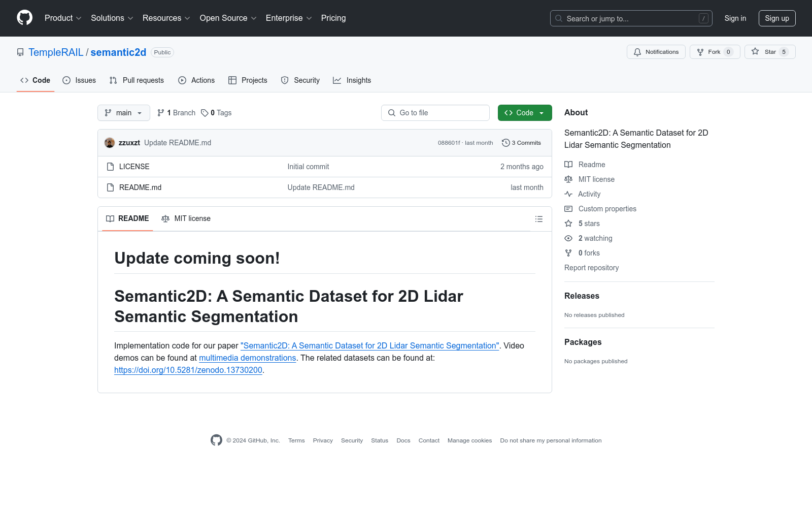
Task: Expand the Enterprise dropdown
Action: click(289, 18)
